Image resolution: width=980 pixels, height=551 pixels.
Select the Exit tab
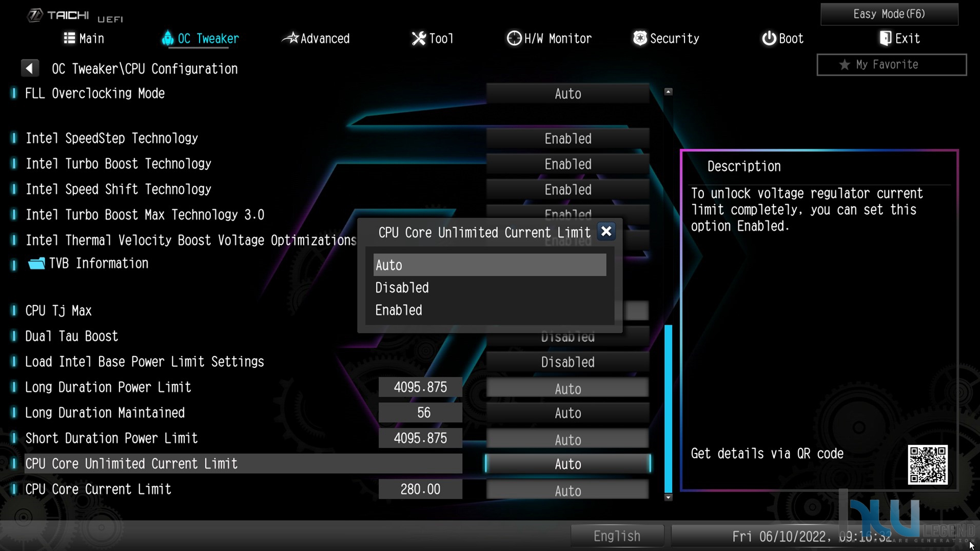coord(899,38)
